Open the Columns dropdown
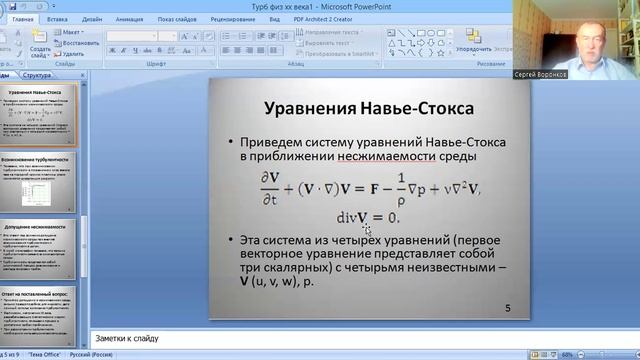Image resolution: width=640 pixels, height=360 pixels. tap(276, 51)
